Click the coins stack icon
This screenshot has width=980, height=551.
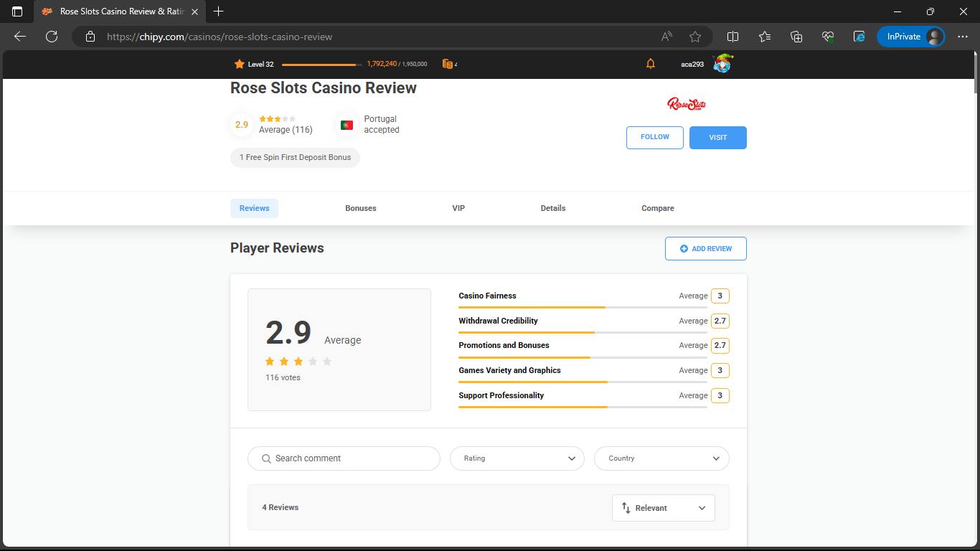coord(448,64)
